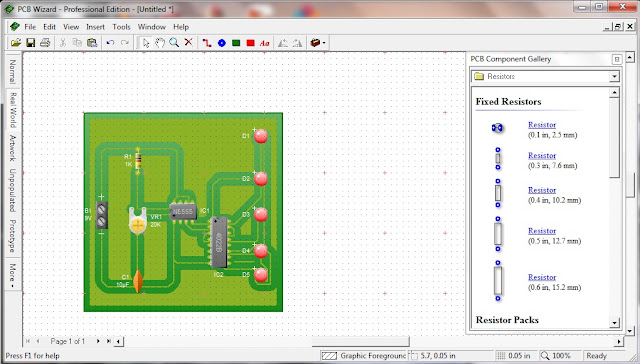
Task: Select variable resistor VR1 on board
Action: point(138,221)
